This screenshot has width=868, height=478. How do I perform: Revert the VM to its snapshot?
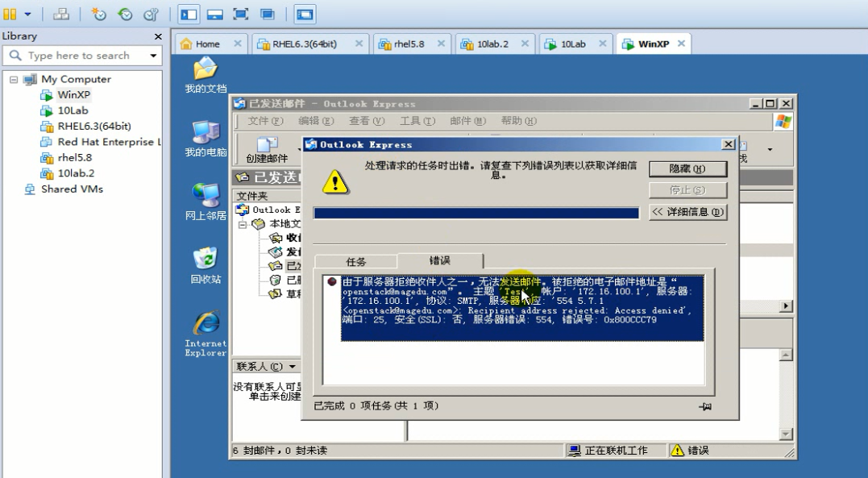[125, 14]
